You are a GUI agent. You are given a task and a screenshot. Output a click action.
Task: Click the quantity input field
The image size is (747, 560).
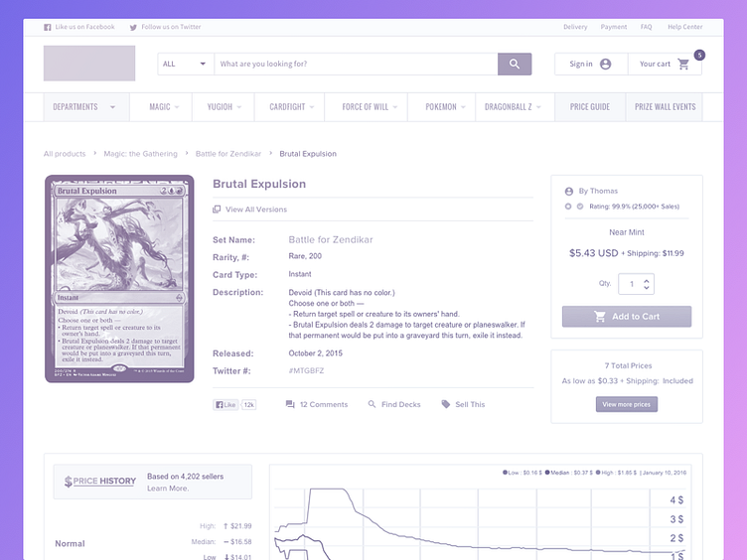[636, 284]
